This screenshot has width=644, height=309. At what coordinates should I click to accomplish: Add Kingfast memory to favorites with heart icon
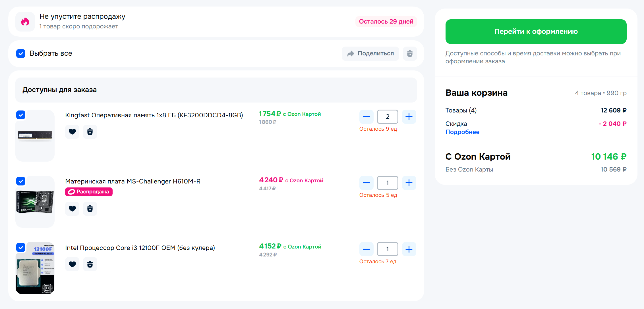(x=72, y=132)
